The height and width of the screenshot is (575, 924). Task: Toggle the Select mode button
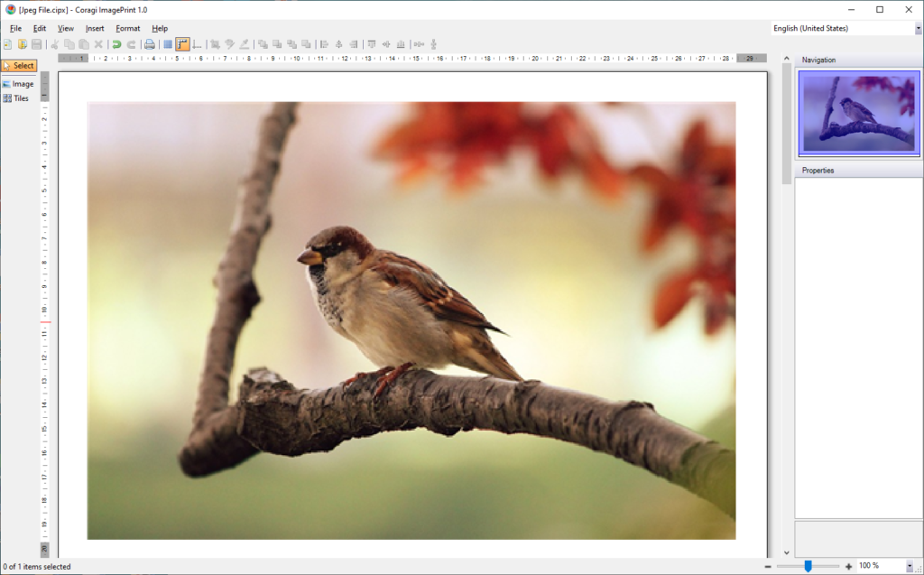point(19,65)
